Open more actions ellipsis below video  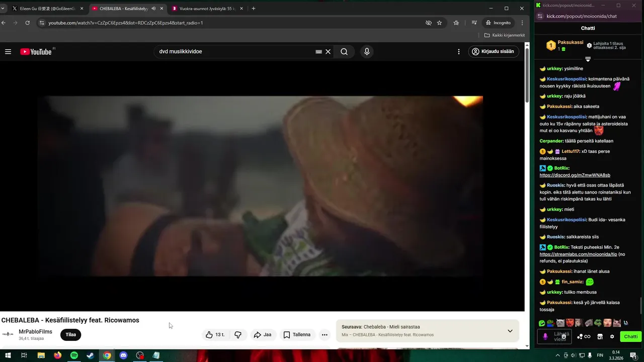pyautogui.click(x=325, y=335)
